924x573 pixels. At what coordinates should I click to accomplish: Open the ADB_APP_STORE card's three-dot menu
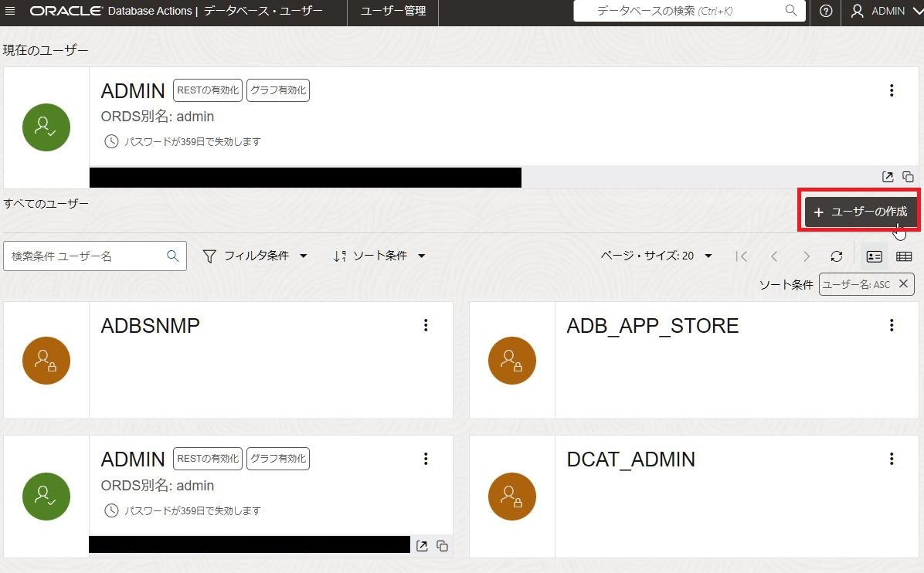[892, 325]
